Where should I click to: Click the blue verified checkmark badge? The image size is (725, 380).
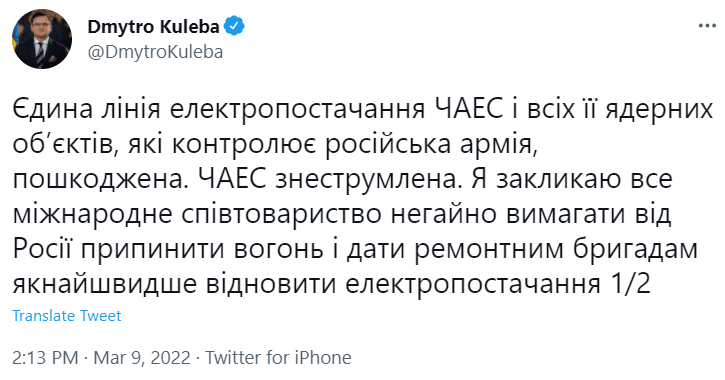pyautogui.click(x=234, y=26)
